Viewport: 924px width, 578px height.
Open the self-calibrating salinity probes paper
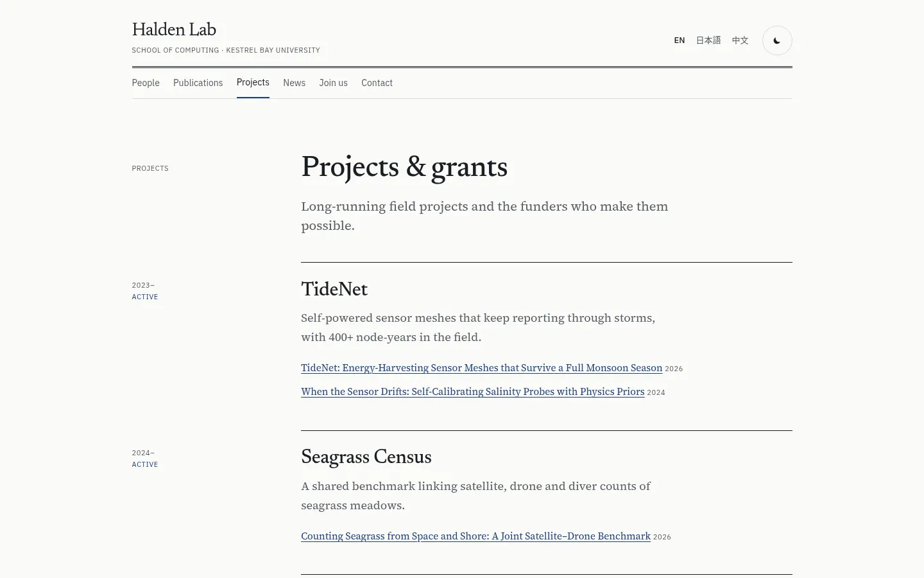coord(473,392)
